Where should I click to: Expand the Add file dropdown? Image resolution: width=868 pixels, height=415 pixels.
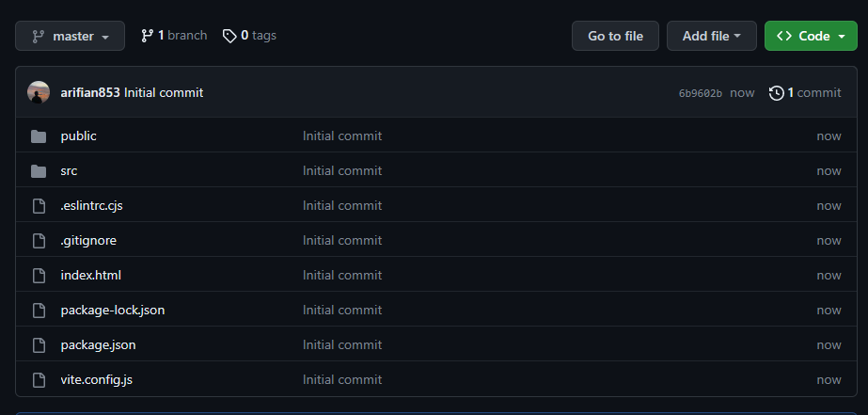click(711, 36)
